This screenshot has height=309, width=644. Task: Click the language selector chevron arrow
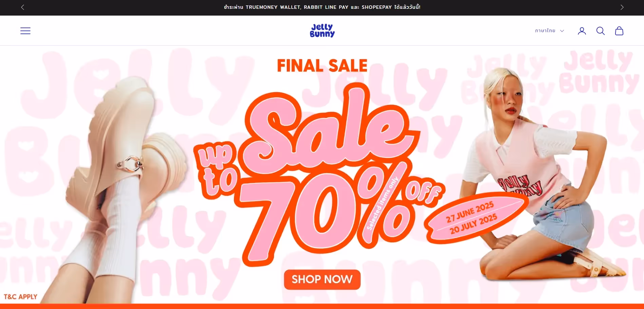[x=562, y=31]
